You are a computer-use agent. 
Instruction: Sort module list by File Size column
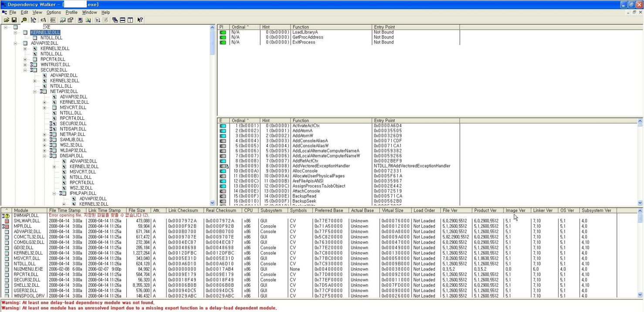coord(139,210)
